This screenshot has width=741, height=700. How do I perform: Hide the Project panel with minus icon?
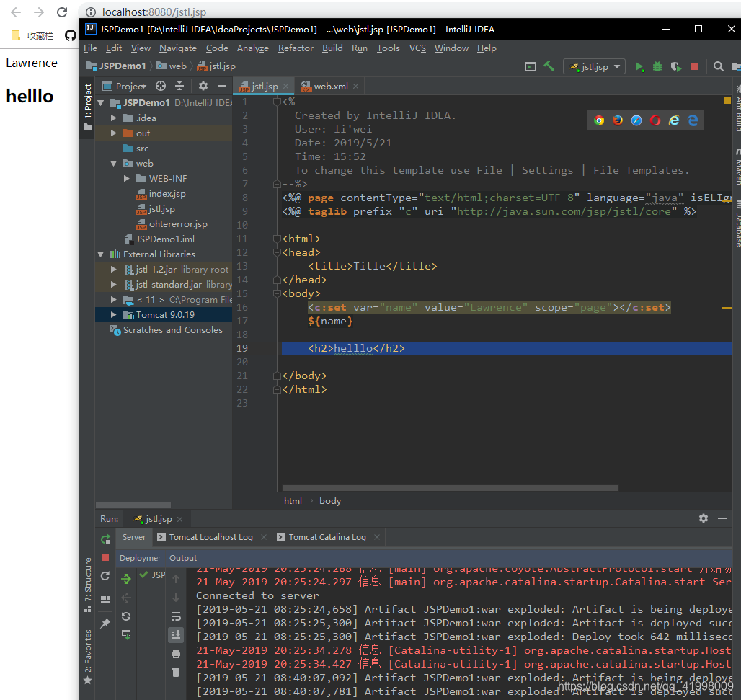(221, 86)
